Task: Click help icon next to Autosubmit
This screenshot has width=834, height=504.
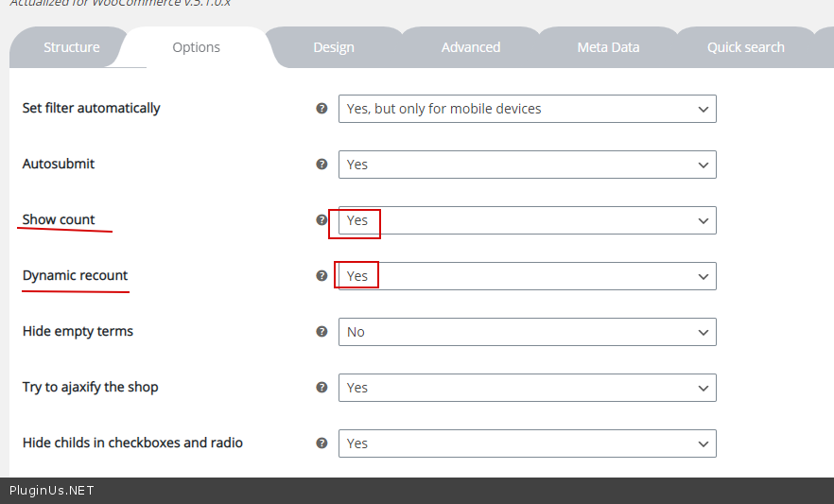Action: 321,165
